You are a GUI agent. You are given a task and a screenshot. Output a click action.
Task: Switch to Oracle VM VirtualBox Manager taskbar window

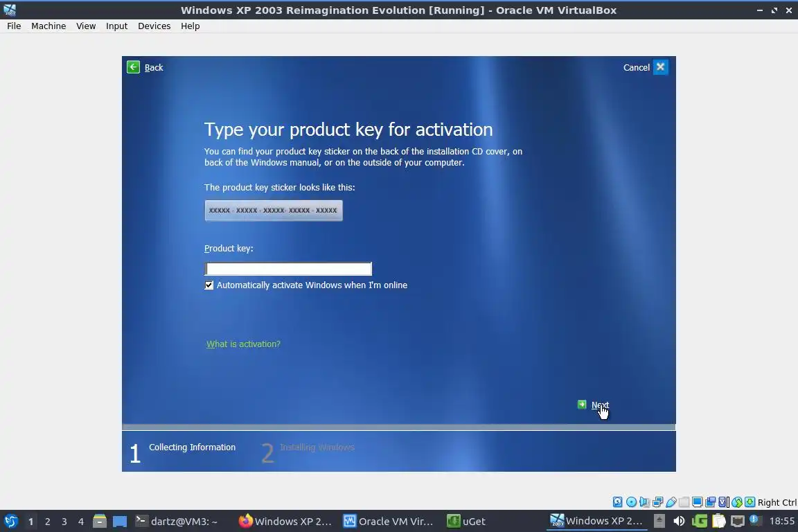coord(389,522)
